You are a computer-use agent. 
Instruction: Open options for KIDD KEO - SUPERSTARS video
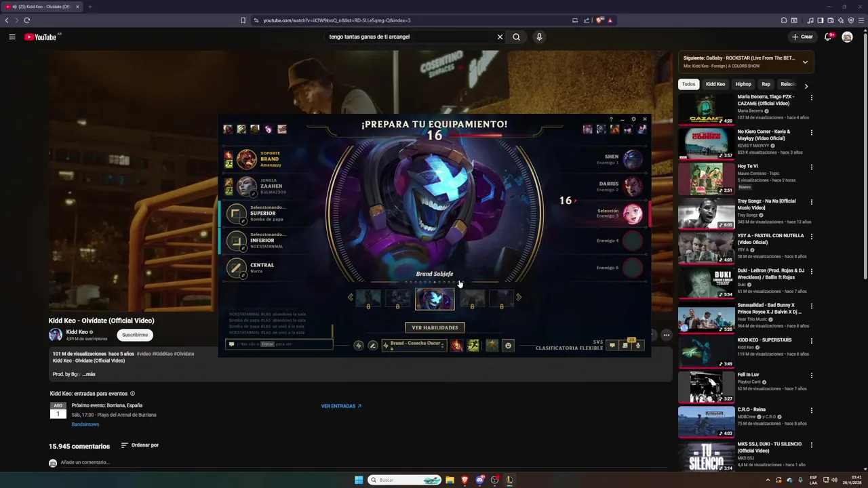[811, 341]
